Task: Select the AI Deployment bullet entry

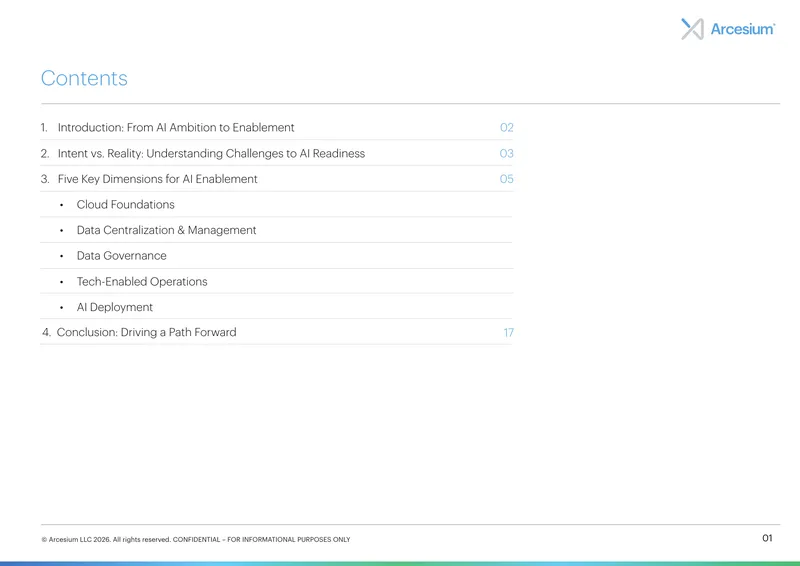Action: coord(115,307)
